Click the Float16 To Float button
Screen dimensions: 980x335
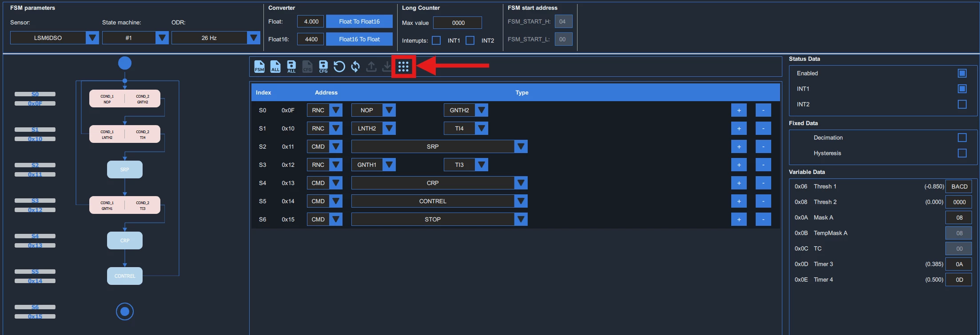[359, 39]
